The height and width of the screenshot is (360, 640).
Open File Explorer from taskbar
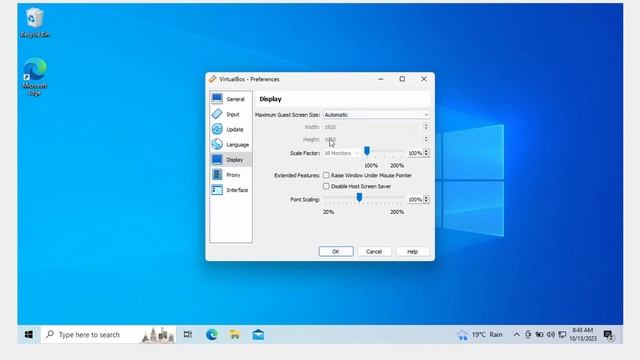[x=235, y=335]
